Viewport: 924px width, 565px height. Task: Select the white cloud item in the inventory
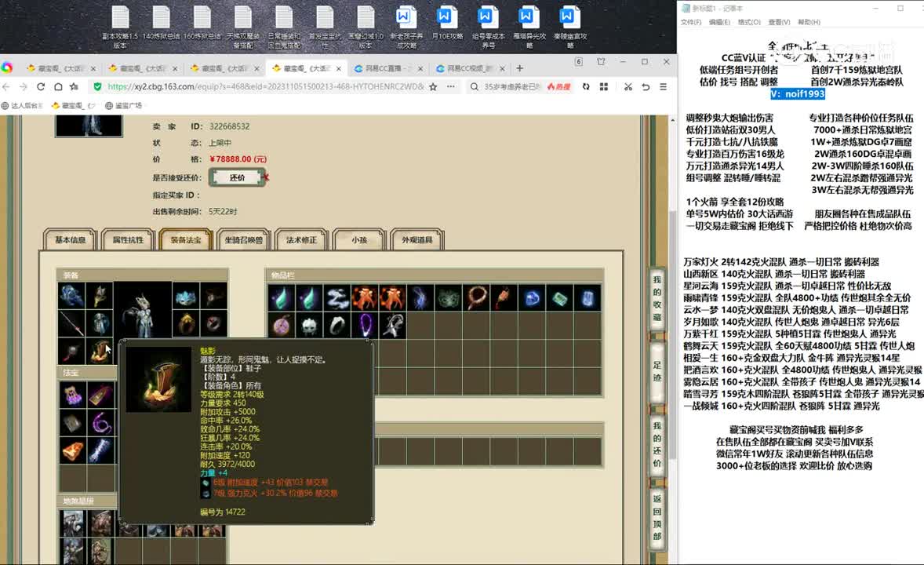click(337, 298)
